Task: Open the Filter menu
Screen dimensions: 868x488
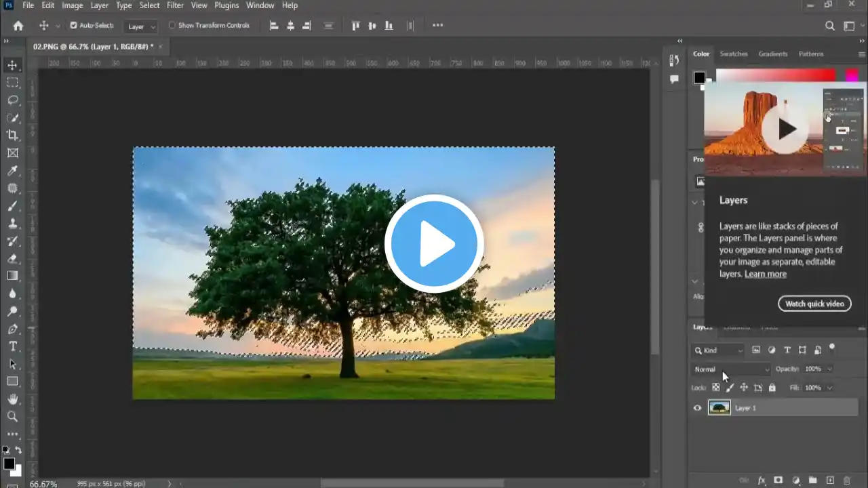Action: tap(175, 5)
